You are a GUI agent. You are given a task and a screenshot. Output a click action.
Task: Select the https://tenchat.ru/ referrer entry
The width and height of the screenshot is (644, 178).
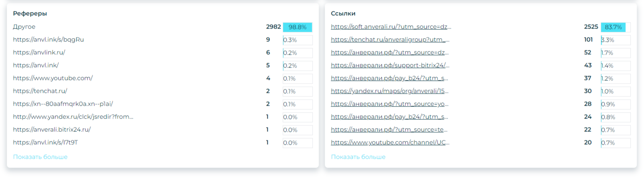coord(40,91)
